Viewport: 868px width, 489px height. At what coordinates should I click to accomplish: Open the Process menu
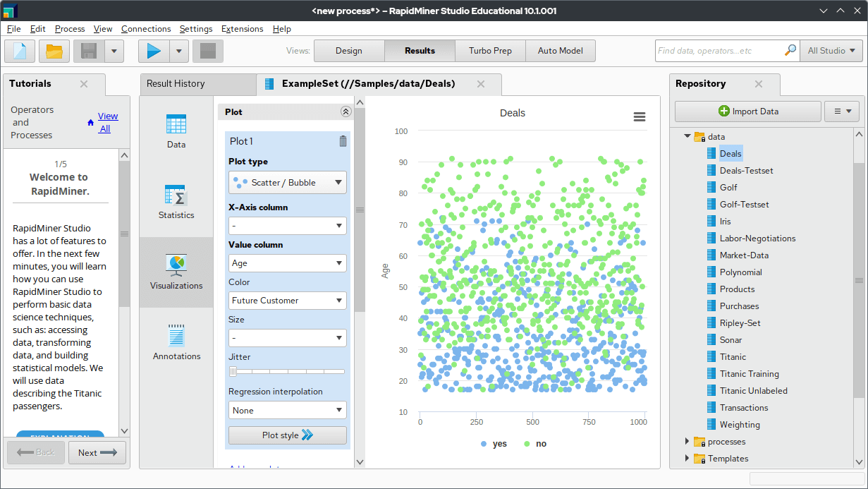coord(69,29)
